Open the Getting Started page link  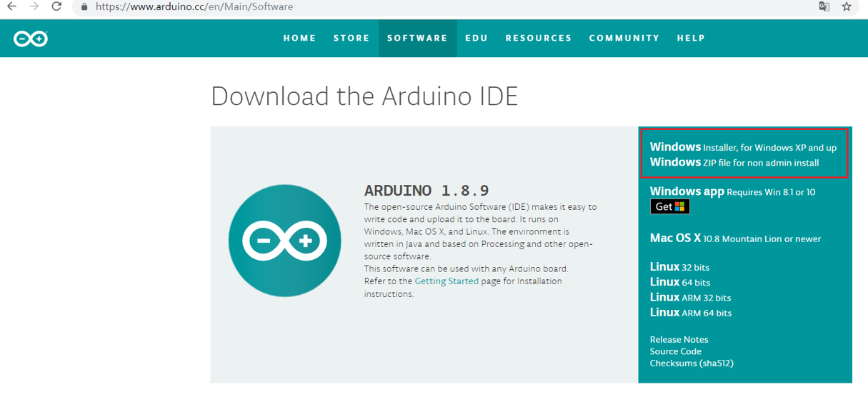click(x=447, y=281)
